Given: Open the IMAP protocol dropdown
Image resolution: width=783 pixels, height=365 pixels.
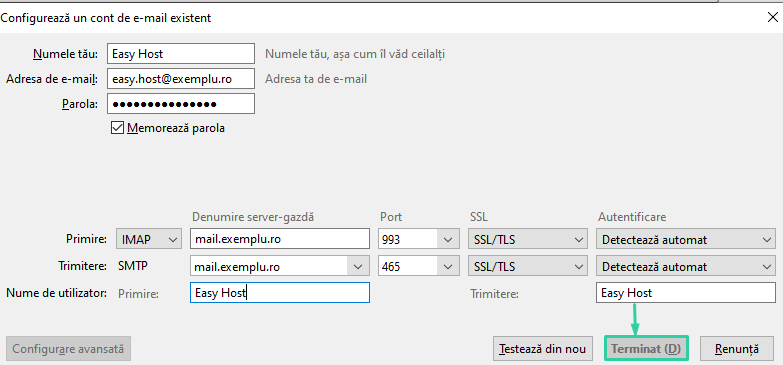Looking at the screenshot, I should point(149,240).
